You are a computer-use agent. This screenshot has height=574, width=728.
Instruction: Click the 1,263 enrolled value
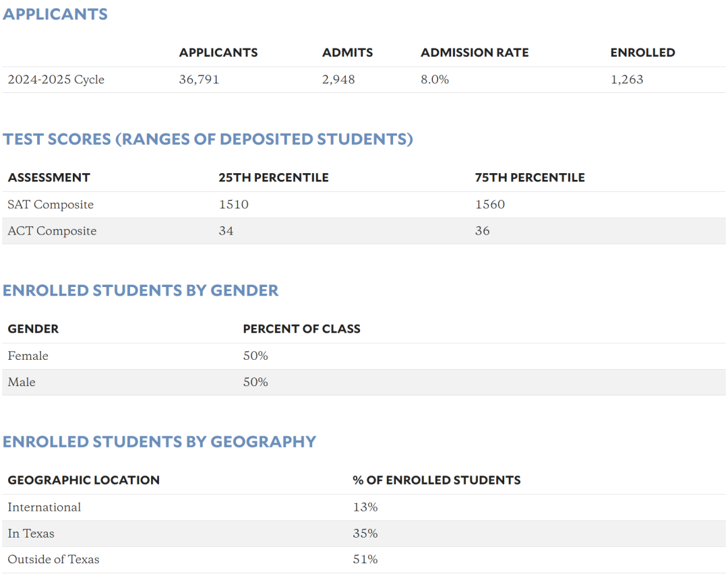tap(627, 79)
